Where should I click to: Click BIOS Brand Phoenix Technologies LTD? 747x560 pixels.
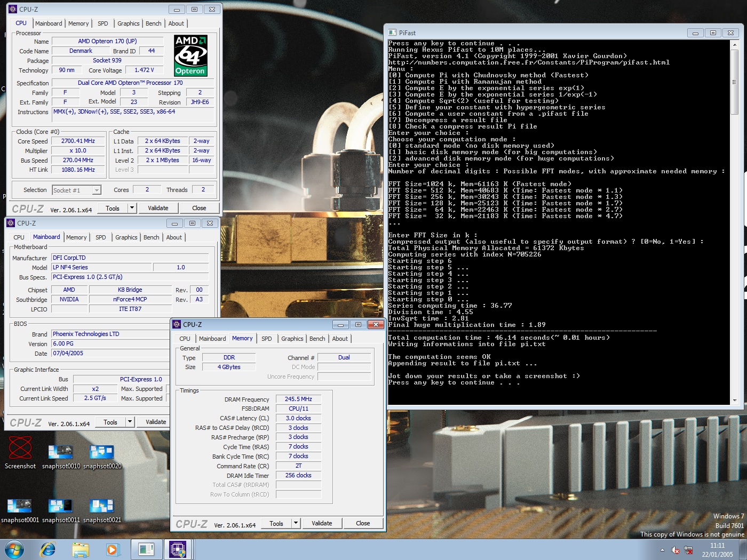click(x=110, y=334)
